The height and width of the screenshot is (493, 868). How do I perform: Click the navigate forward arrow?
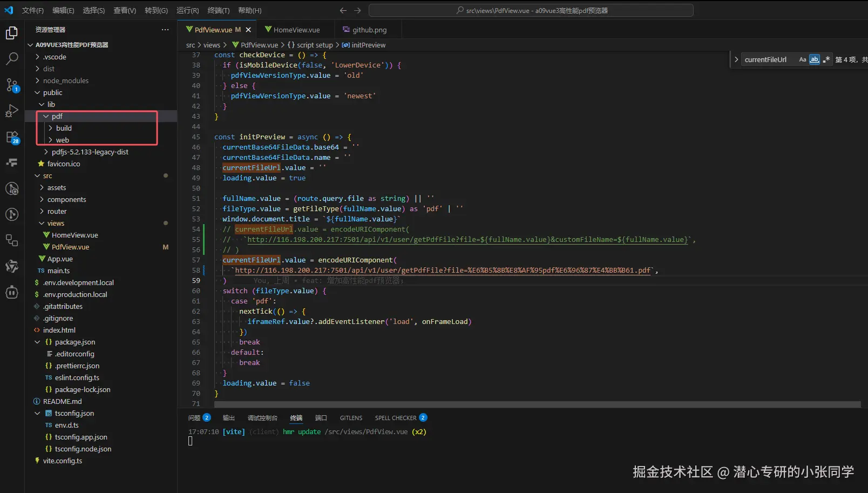click(357, 10)
